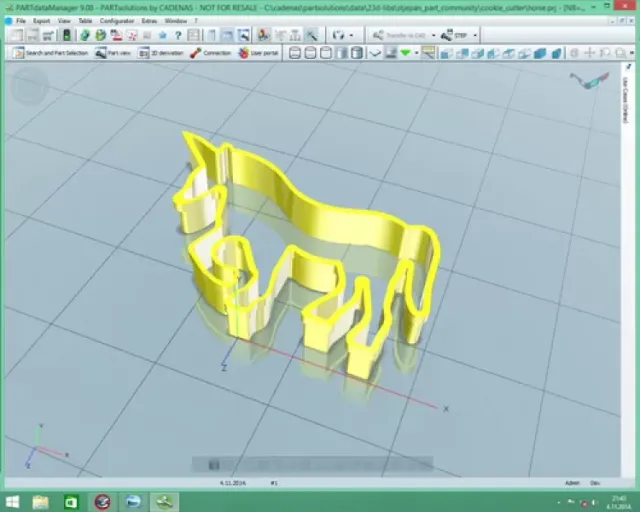This screenshot has width=640, height=512.
Task: Click the circular navigation wheel in the top left of the 3D view
Action: coord(29,87)
